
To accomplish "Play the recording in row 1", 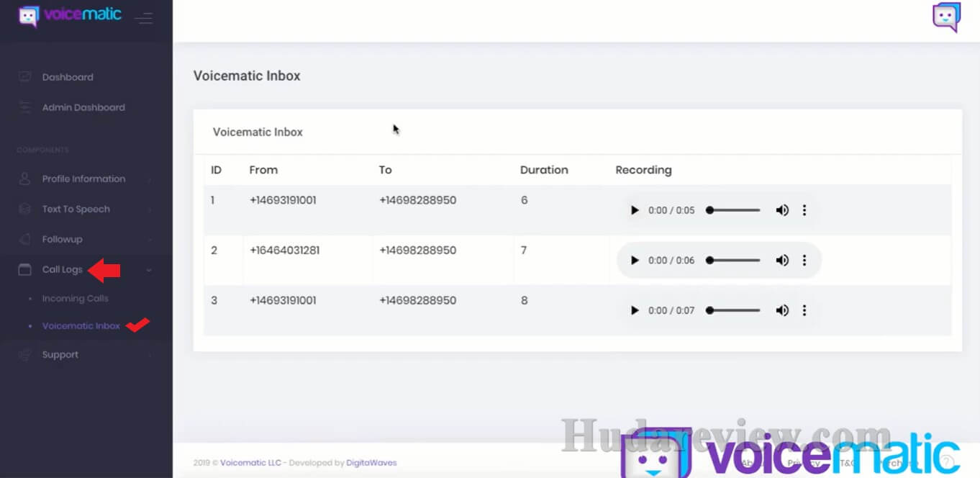I will point(635,210).
